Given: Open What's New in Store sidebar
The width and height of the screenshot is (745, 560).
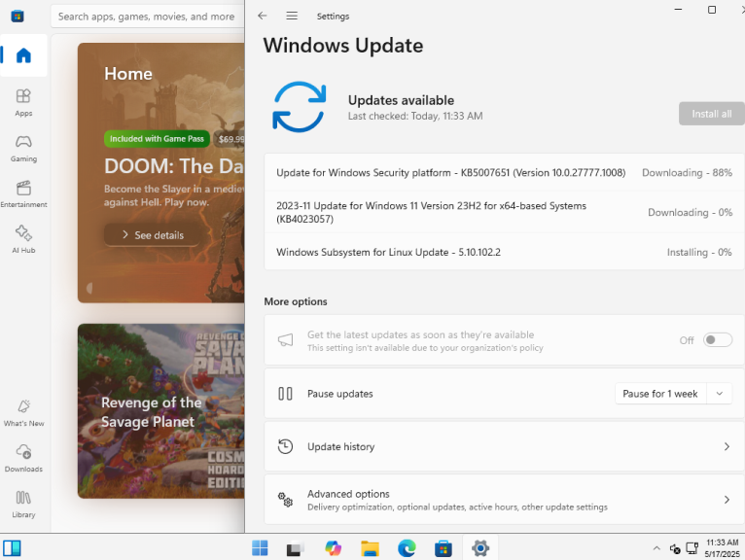Looking at the screenshot, I should (23, 413).
